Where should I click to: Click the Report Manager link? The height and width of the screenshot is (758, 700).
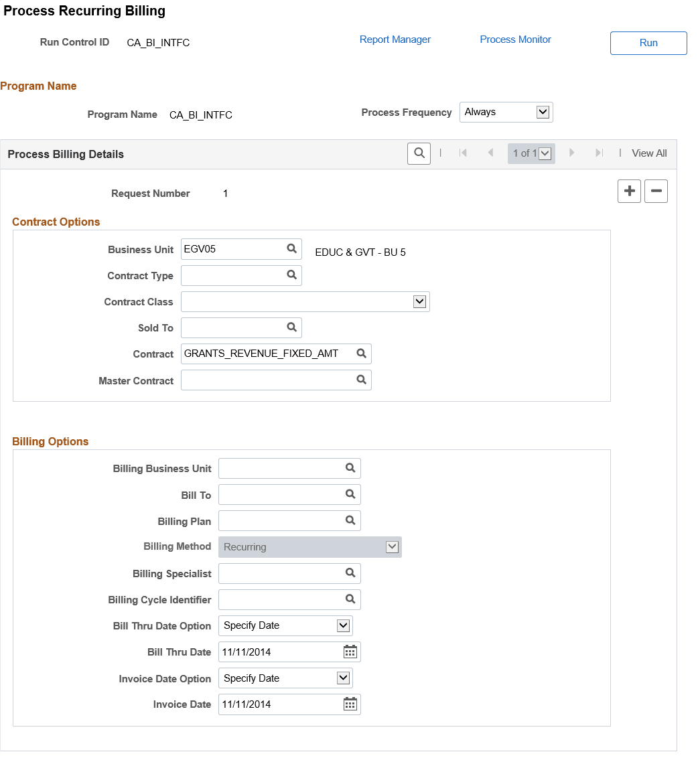coord(395,40)
